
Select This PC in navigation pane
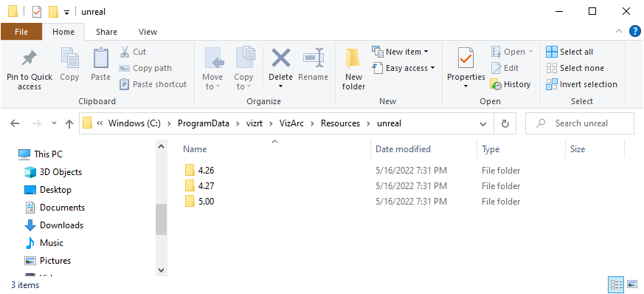(41, 154)
